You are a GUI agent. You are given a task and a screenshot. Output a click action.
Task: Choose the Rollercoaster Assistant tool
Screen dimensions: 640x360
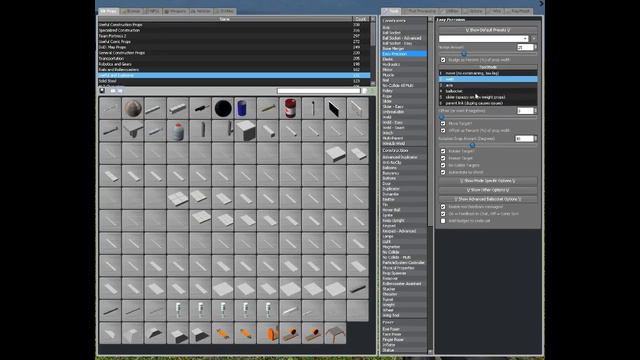point(404,284)
